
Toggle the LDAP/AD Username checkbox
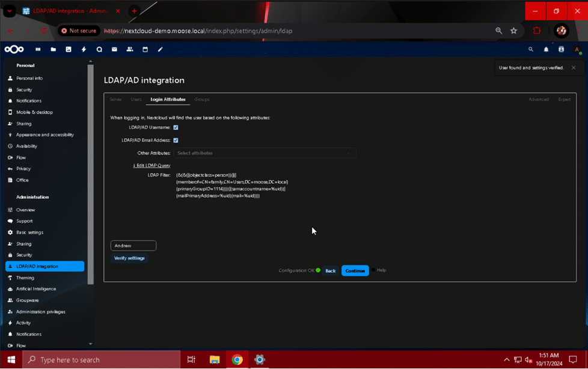coord(176,127)
